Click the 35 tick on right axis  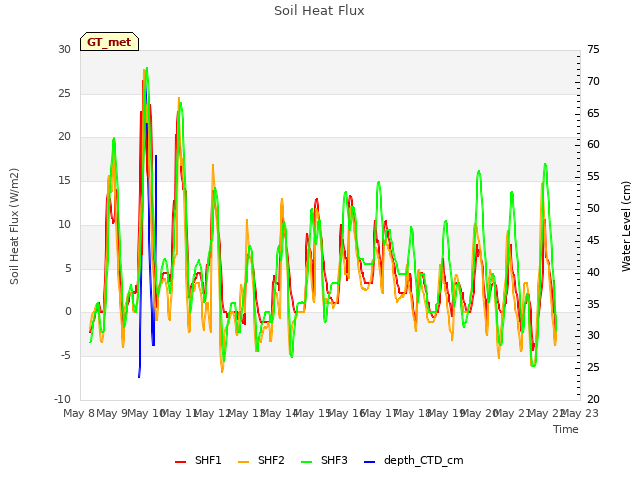[x=593, y=304]
